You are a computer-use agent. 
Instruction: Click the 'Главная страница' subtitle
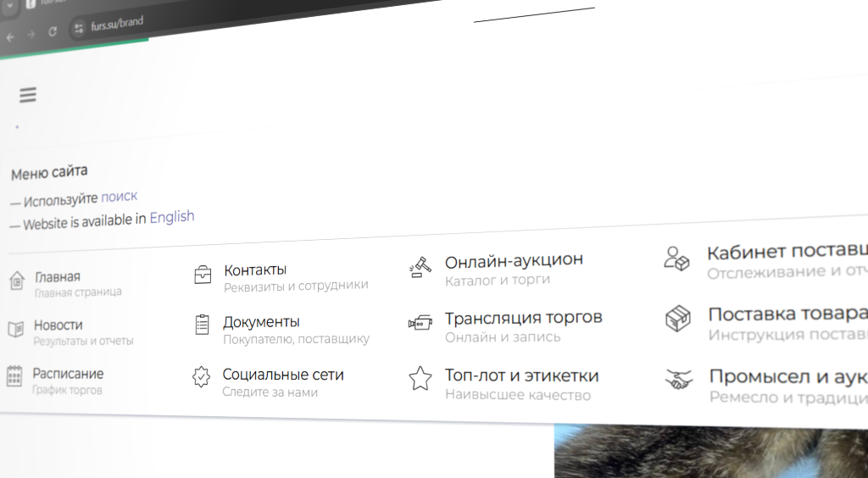(x=78, y=292)
